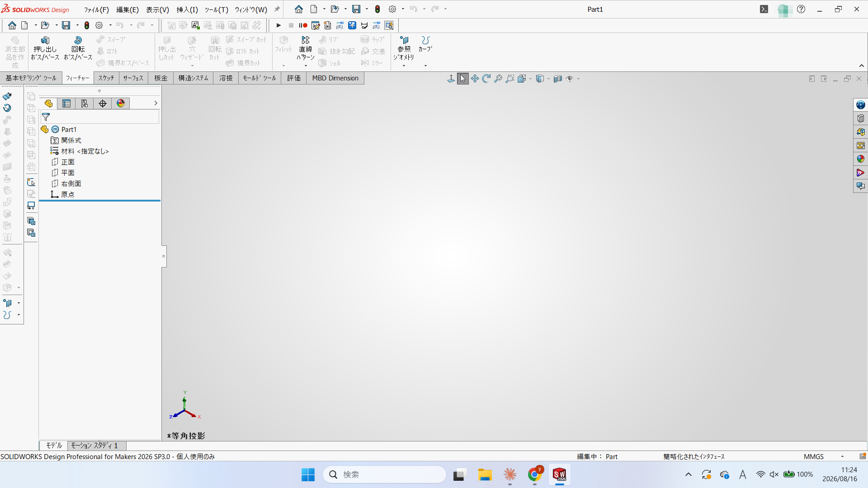
Task: Open the DisplayManager color ball tab
Action: click(121, 103)
